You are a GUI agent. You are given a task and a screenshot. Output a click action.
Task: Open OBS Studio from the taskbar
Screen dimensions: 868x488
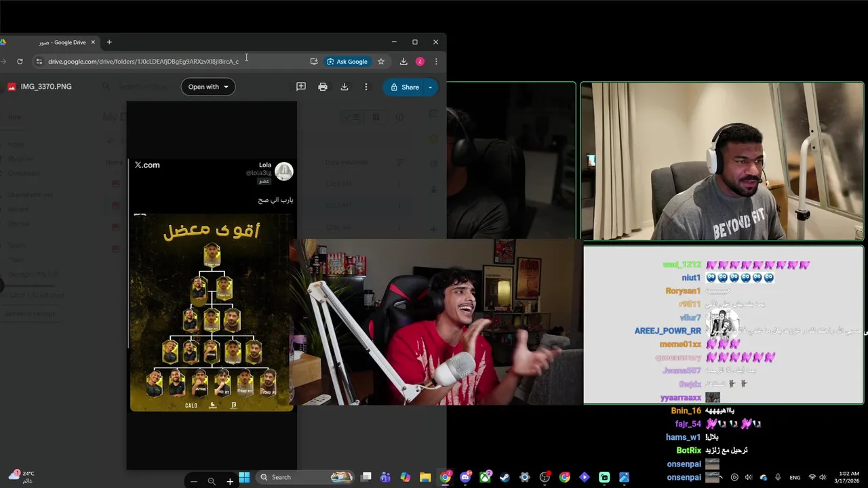(545, 477)
